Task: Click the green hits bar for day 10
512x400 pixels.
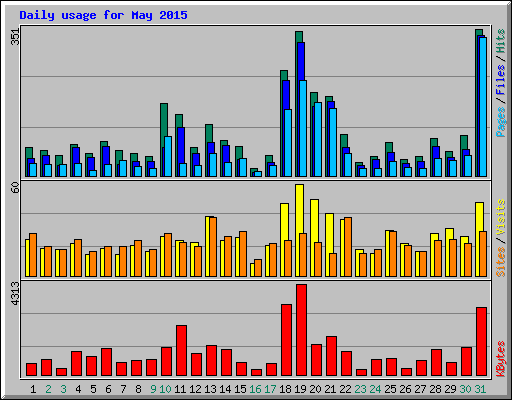Action: (x=164, y=120)
